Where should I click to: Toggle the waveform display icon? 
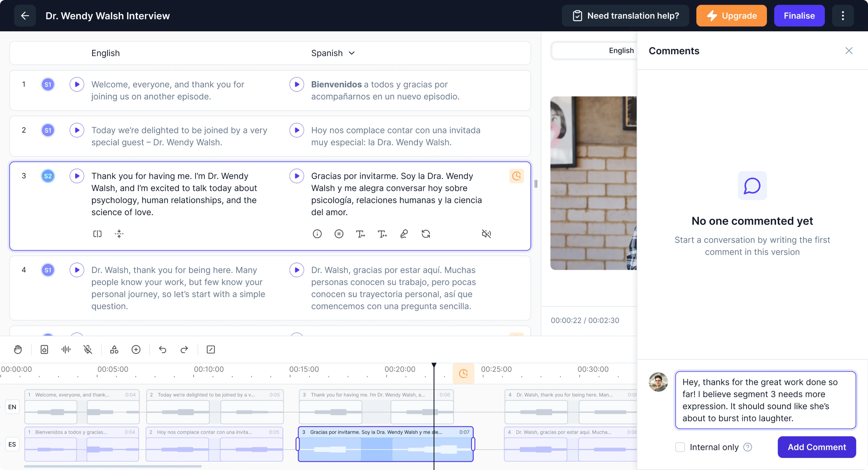click(66, 349)
